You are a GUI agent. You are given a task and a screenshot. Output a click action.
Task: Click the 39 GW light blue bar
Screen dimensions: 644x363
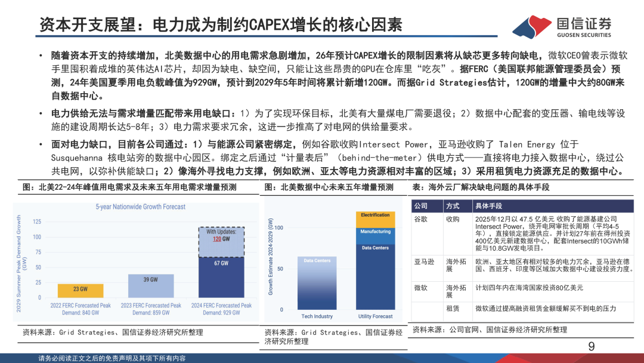151,286
